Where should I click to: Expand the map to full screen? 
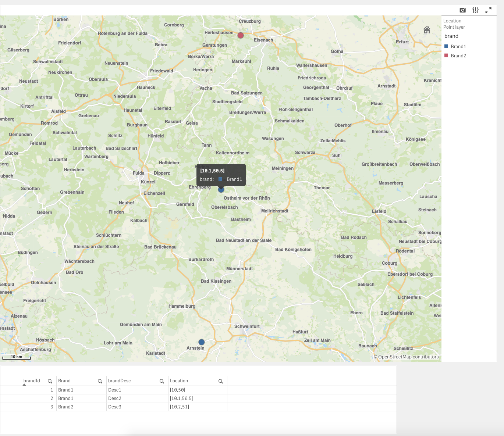[489, 10]
